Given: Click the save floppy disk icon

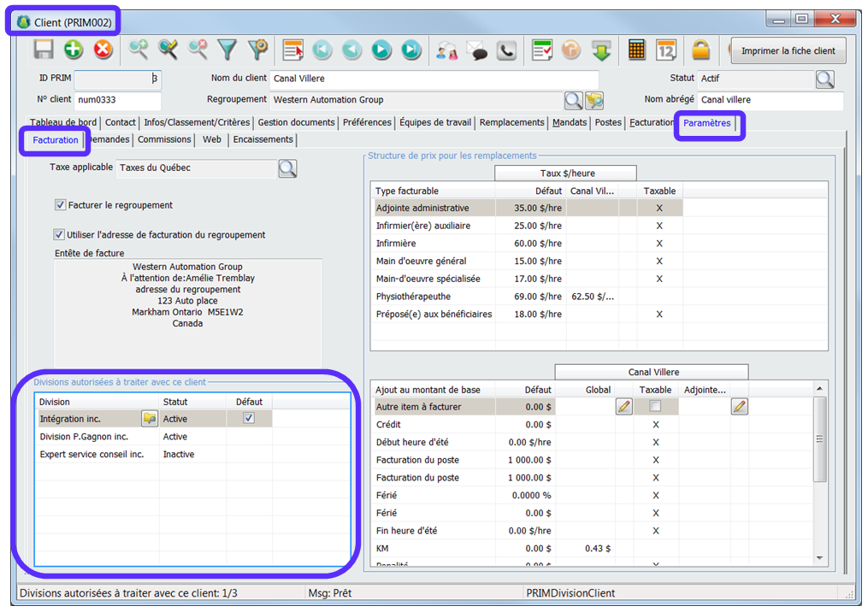Looking at the screenshot, I should pos(44,50).
